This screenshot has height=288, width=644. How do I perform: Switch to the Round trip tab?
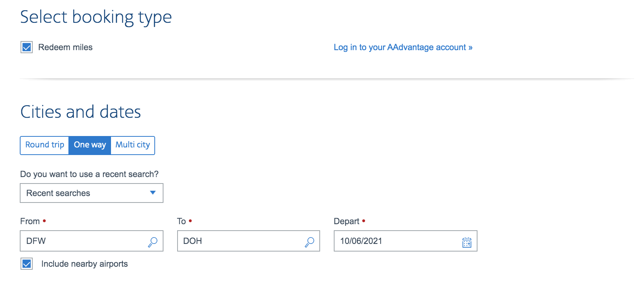tap(44, 145)
